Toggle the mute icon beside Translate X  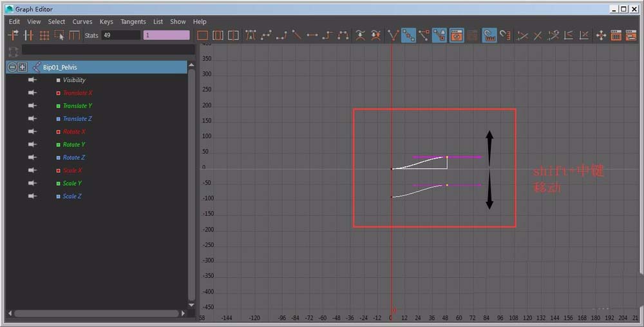click(32, 93)
